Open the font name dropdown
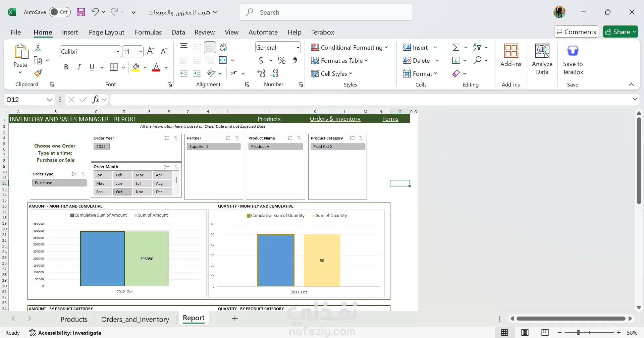The width and height of the screenshot is (644, 338). [118, 51]
